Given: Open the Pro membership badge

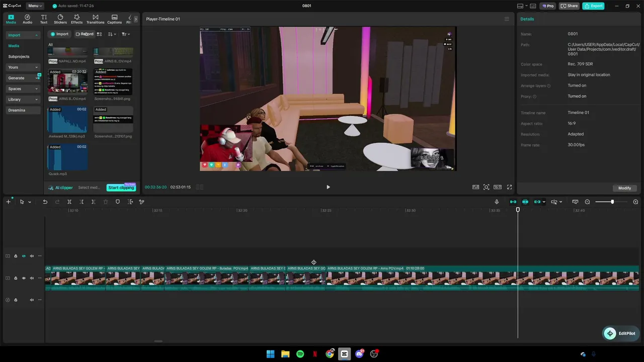Looking at the screenshot, I should (547, 6).
